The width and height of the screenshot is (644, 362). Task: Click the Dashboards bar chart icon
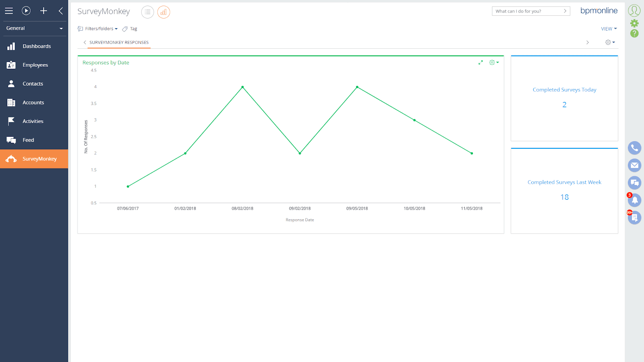[11, 46]
